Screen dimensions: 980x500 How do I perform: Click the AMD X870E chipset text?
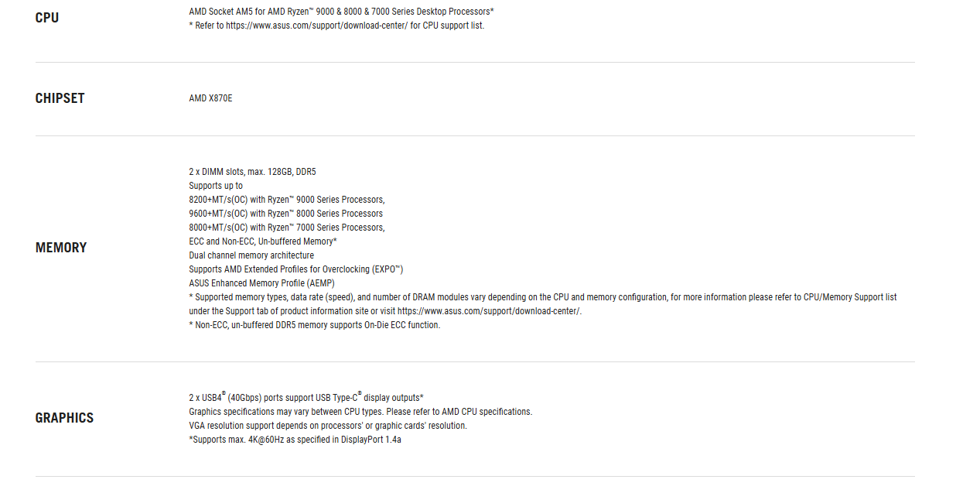click(x=210, y=98)
